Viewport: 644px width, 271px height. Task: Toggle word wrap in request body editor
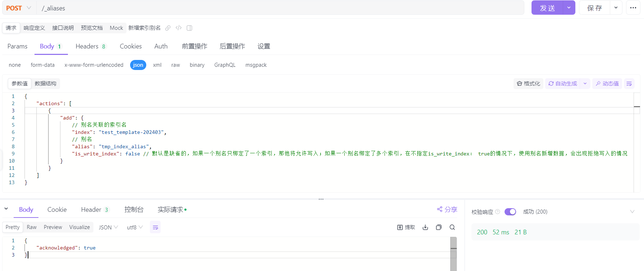(x=629, y=84)
